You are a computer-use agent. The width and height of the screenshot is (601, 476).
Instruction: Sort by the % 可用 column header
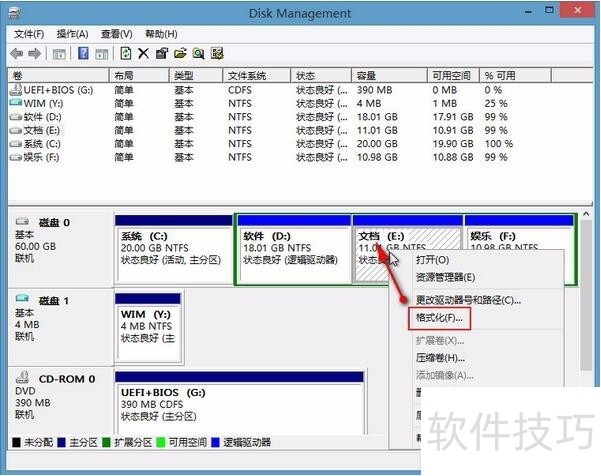click(x=516, y=76)
